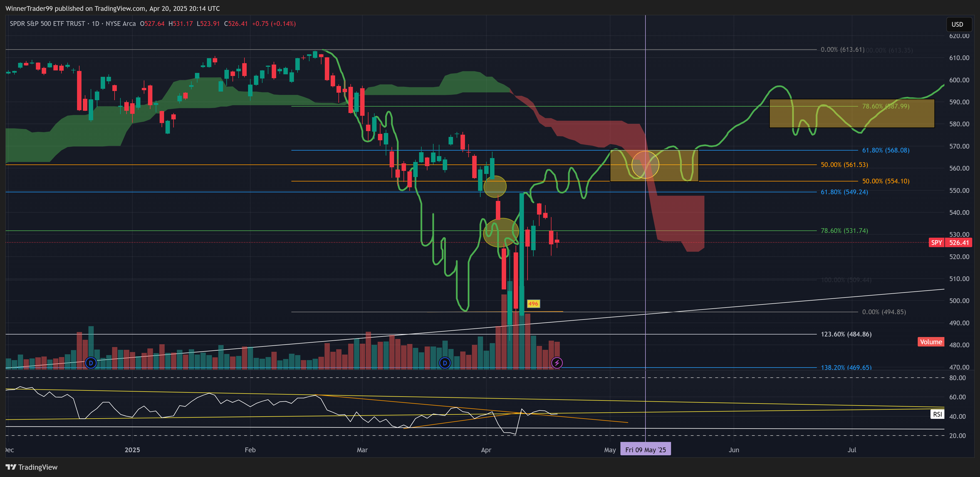This screenshot has height=477, width=980.
Task: Click the 20.00 RSI axis value
Action: point(957,436)
